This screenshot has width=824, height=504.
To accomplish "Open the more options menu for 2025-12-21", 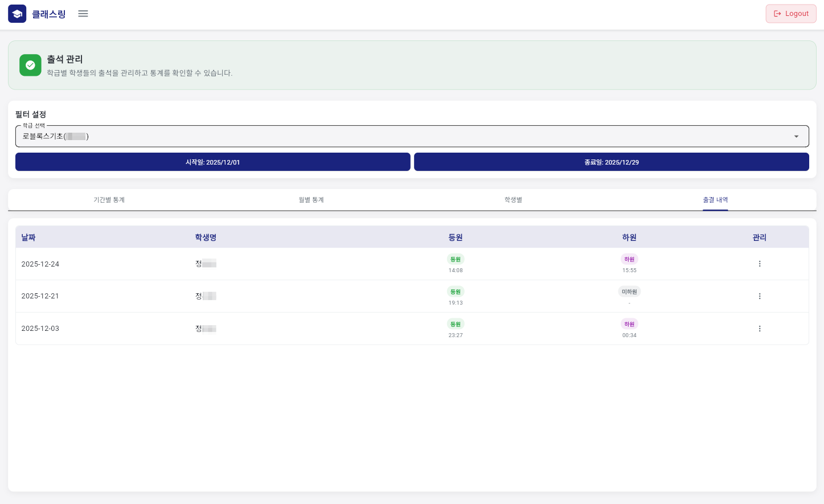I will 759,296.
